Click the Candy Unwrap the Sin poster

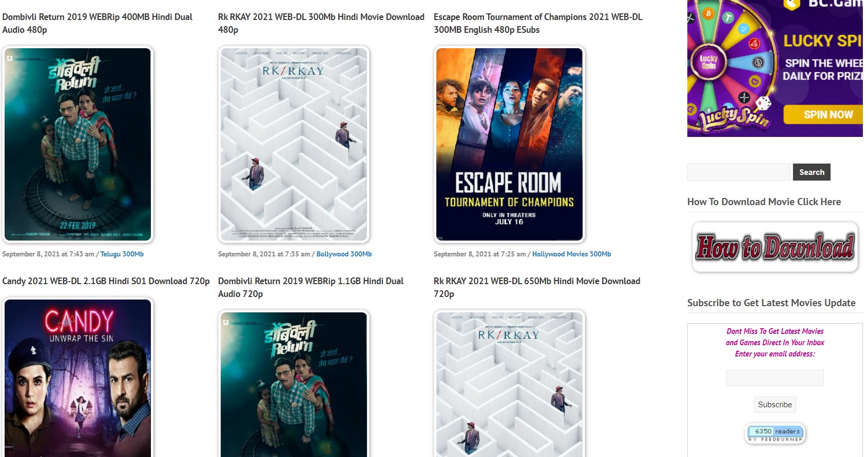point(78,377)
